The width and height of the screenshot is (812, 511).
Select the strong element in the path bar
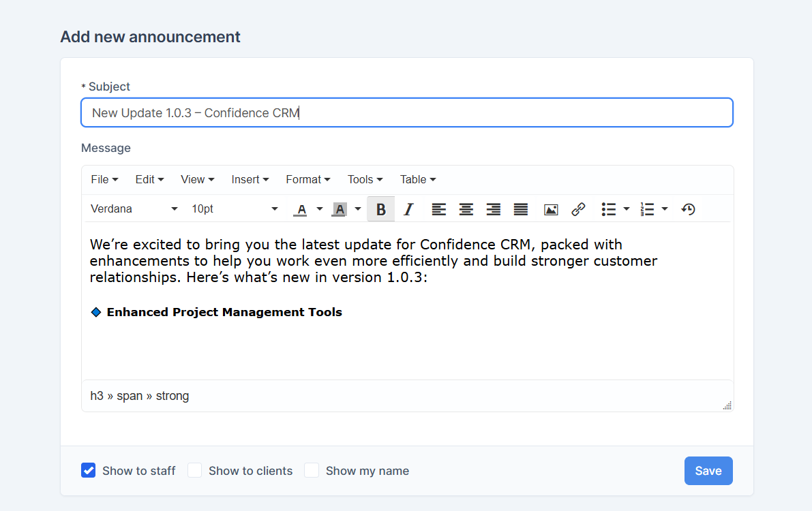pyautogui.click(x=172, y=396)
